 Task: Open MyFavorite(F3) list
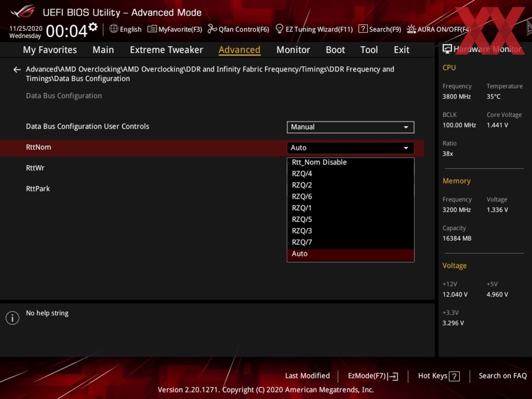point(175,29)
